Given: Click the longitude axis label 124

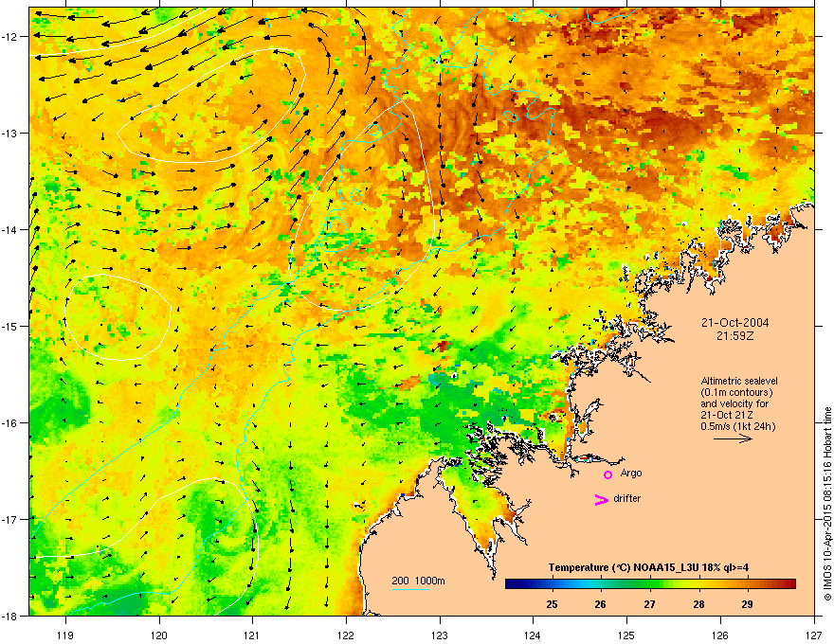Looking at the screenshot, I should (533, 635).
